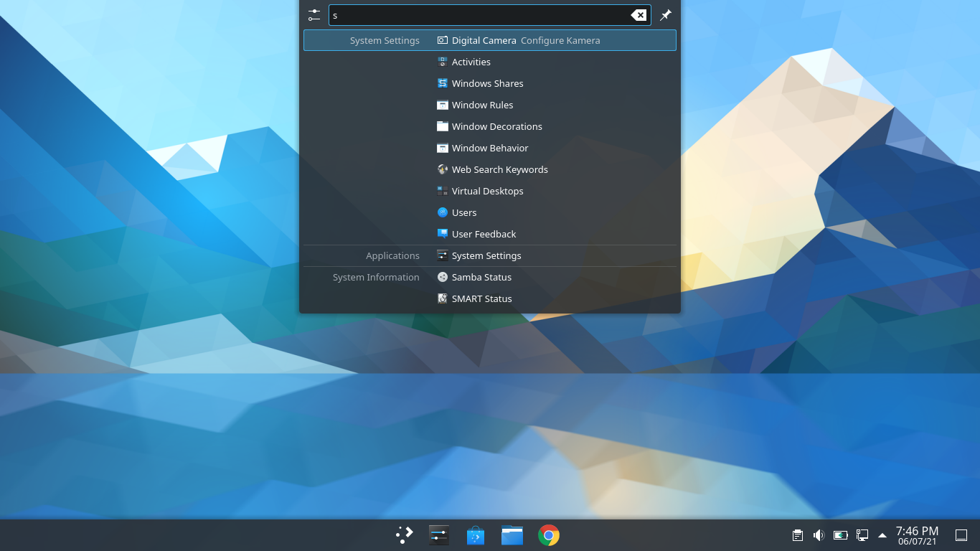Open the Dolphin file manager taskbar icon
The image size is (980, 551).
click(512, 534)
